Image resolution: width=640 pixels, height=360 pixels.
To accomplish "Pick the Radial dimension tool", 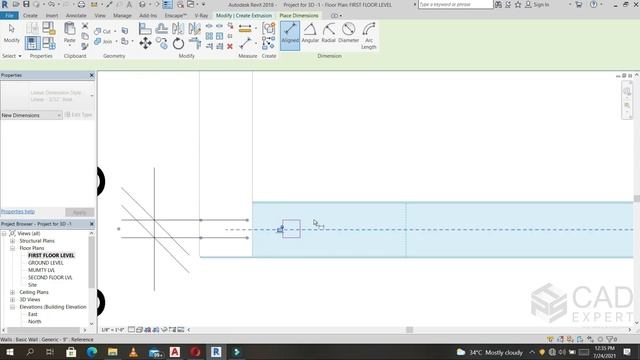I will [x=329, y=33].
